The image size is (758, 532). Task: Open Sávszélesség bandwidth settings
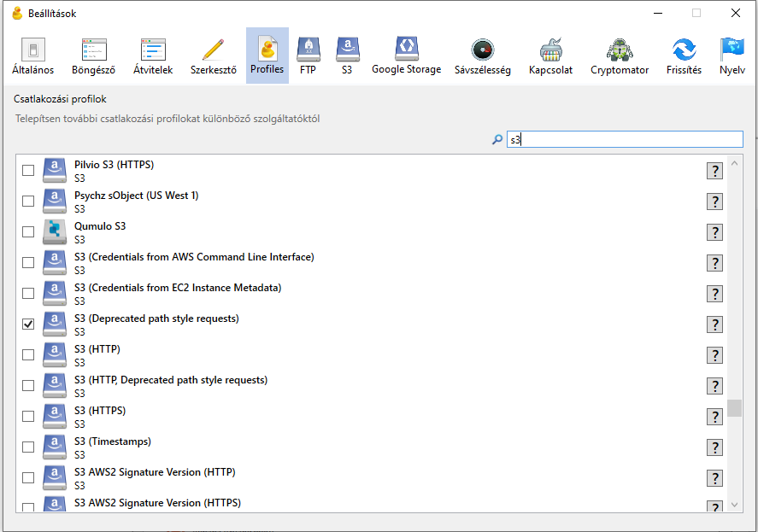pos(482,56)
